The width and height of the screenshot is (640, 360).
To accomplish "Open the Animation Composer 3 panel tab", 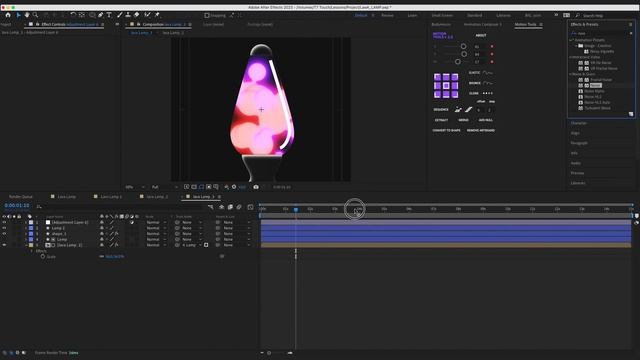I will tap(483, 24).
